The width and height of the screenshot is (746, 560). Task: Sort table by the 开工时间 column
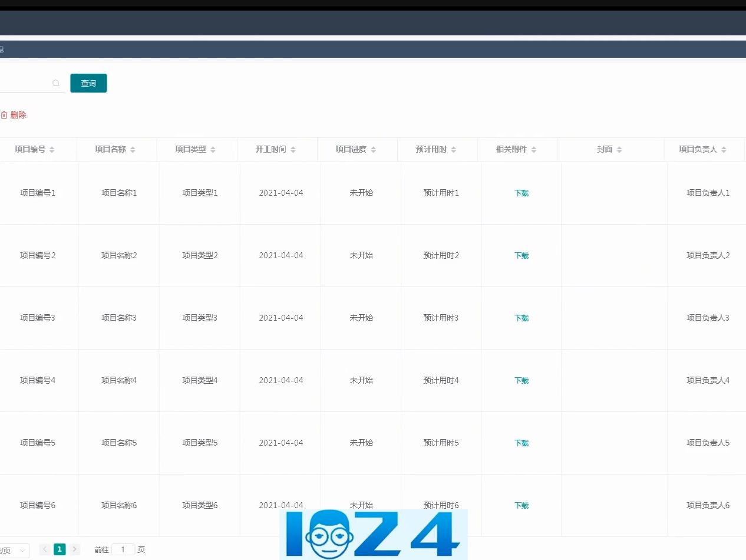pyautogui.click(x=293, y=149)
